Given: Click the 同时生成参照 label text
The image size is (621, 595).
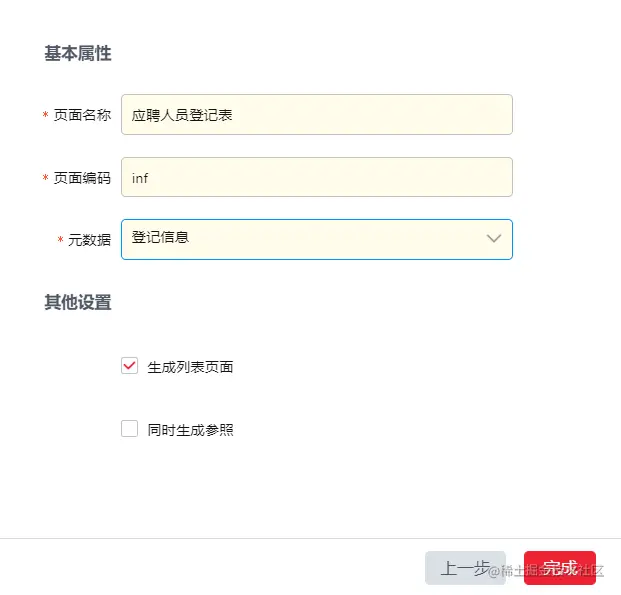Looking at the screenshot, I should point(190,430).
